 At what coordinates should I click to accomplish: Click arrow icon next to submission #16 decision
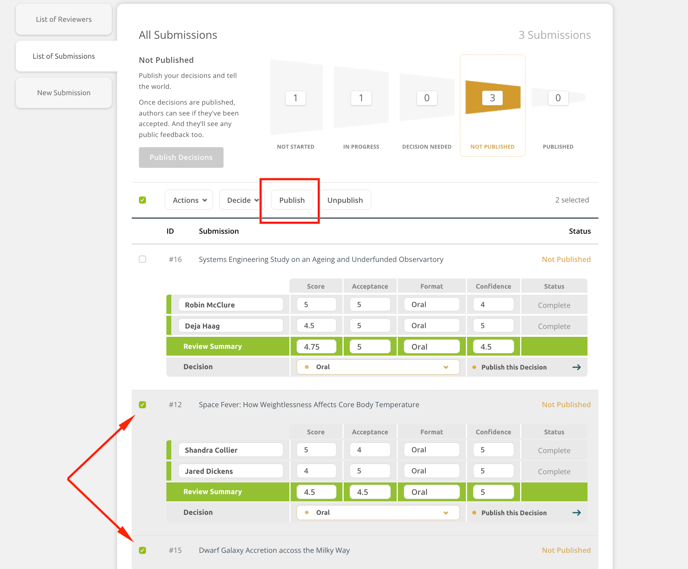(x=576, y=367)
